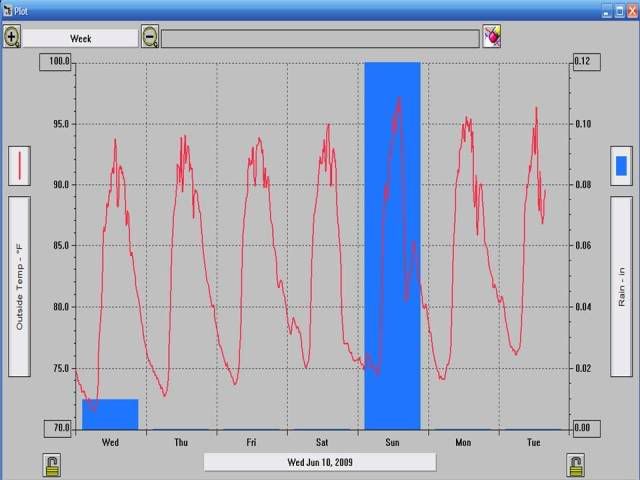Maximize the Plot window

pos(618,9)
